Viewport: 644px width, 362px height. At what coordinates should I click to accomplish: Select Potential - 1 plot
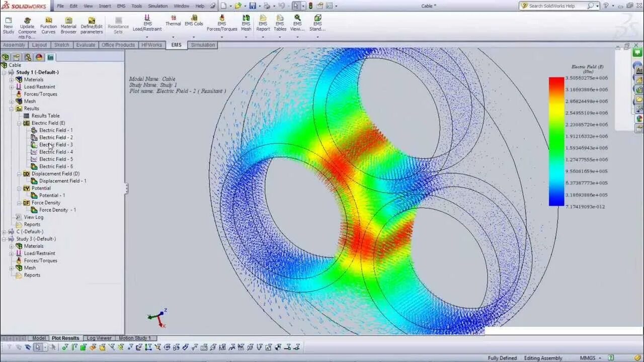click(48, 195)
